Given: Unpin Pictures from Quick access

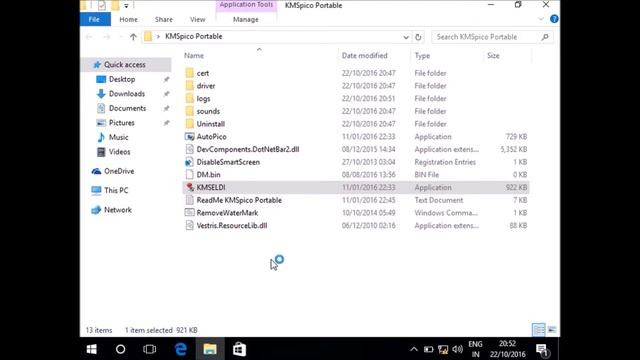Looking at the screenshot, I should tap(166, 123).
